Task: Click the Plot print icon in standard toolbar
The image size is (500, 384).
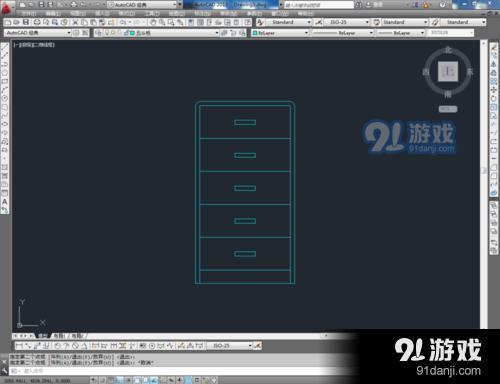Action: pyautogui.click(x=37, y=22)
